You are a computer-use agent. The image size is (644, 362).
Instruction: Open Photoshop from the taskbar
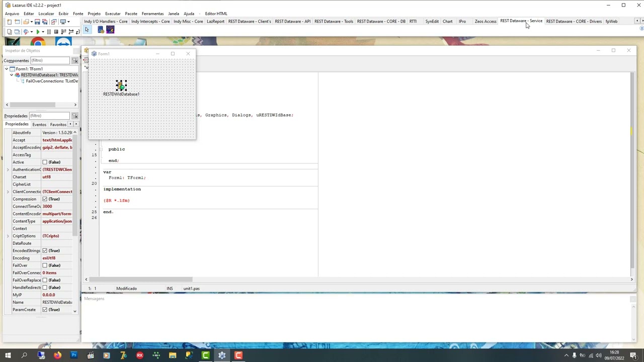point(74,355)
